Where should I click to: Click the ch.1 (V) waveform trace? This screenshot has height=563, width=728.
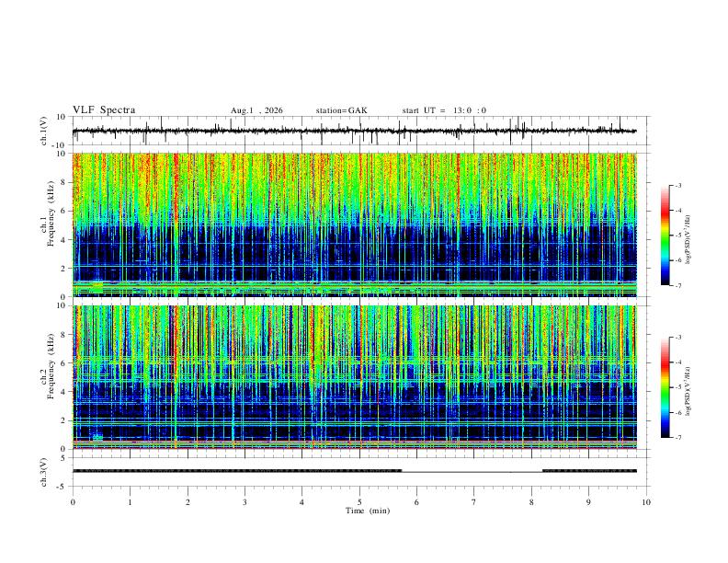point(354,131)
